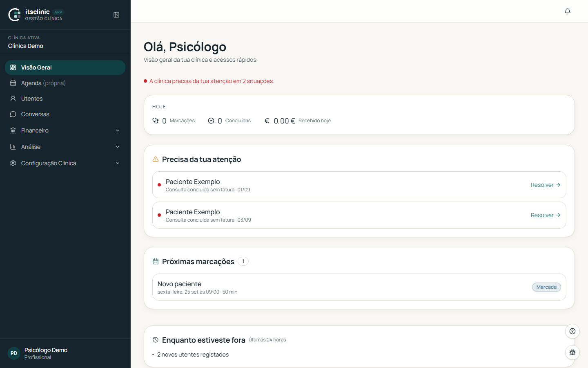Select Visão Geral in the sidebar
This screenshot has height=368, width=588.
[65, 67]
